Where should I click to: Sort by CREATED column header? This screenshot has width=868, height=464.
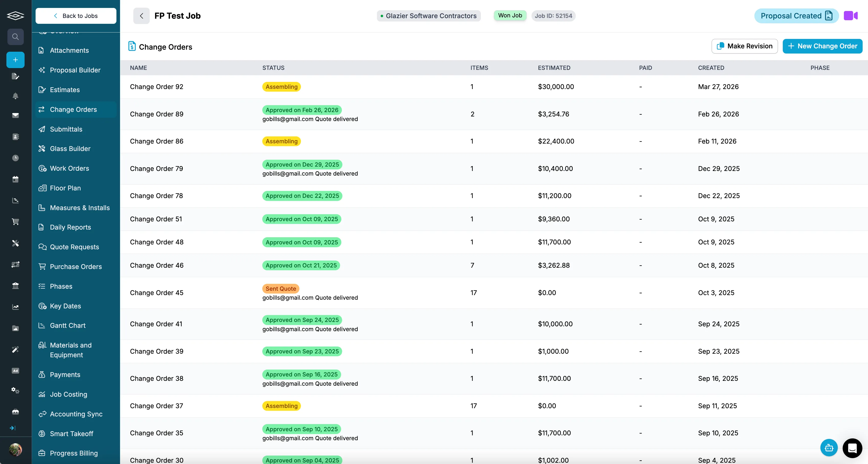[711, 68]
